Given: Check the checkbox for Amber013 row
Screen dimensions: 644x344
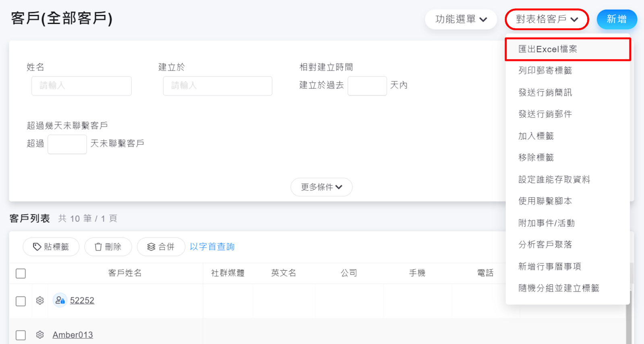Looking at the screenshot, I should [21, 335].
